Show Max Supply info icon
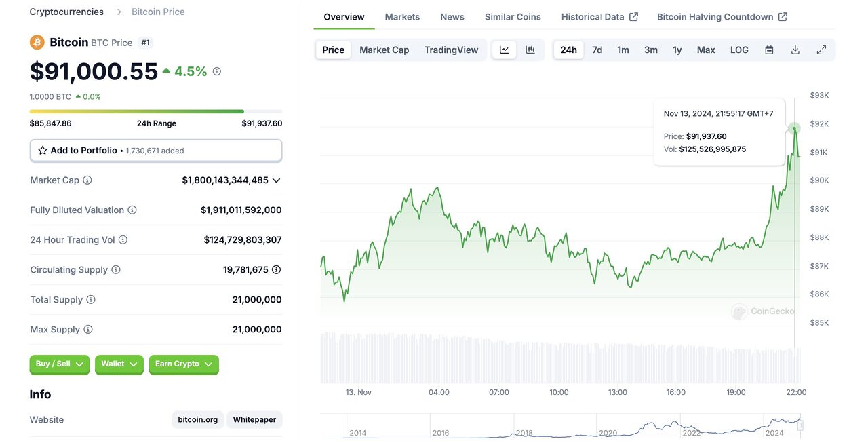Image resolution: width=868 pixels, height=441 pixels. [88, 330]
